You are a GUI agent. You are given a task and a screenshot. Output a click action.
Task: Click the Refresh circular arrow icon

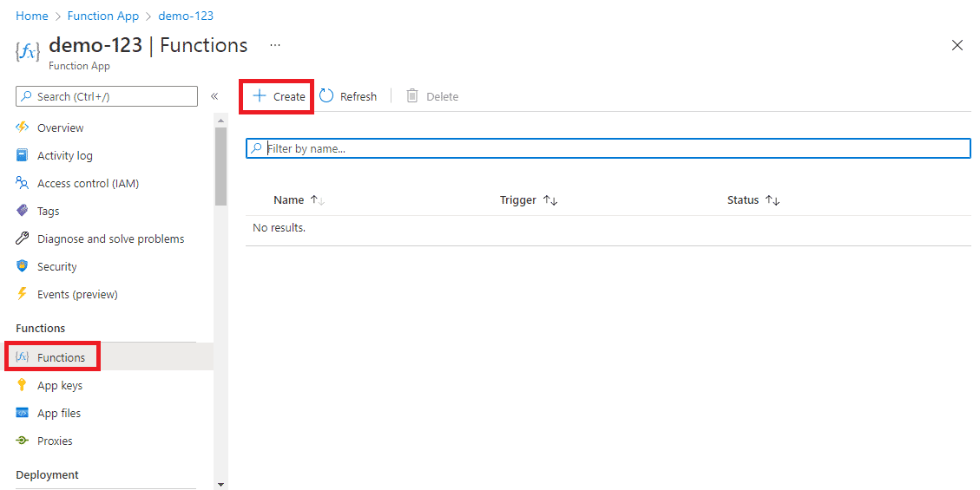(x=326, y=95)
